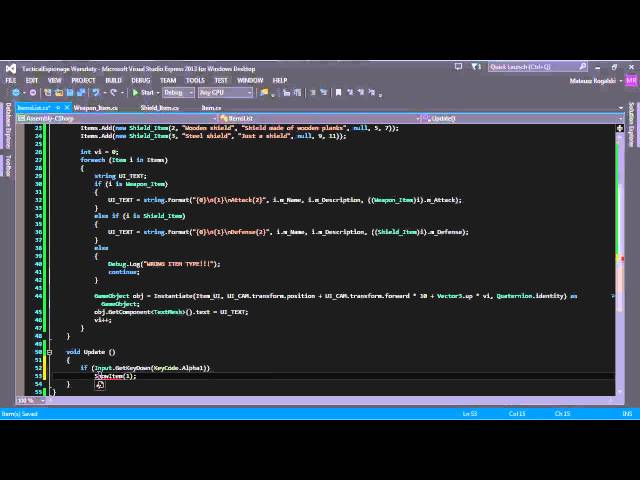Click the MR account avatar

click(x=631, y=80)
